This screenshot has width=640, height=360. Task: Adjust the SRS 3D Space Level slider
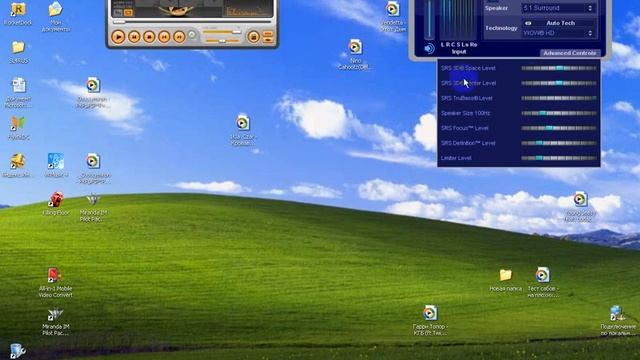point(559,68)
